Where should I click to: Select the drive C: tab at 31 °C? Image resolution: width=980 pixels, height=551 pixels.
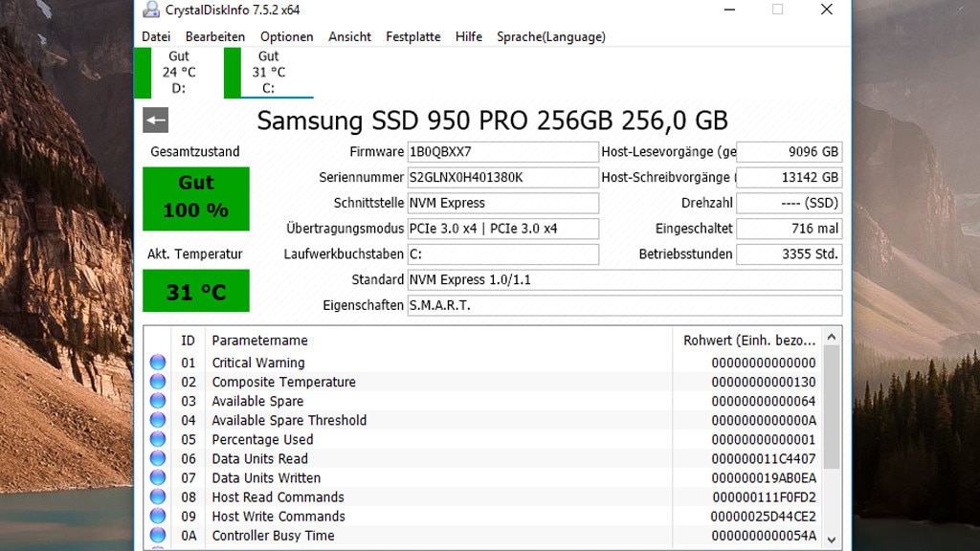269,73
